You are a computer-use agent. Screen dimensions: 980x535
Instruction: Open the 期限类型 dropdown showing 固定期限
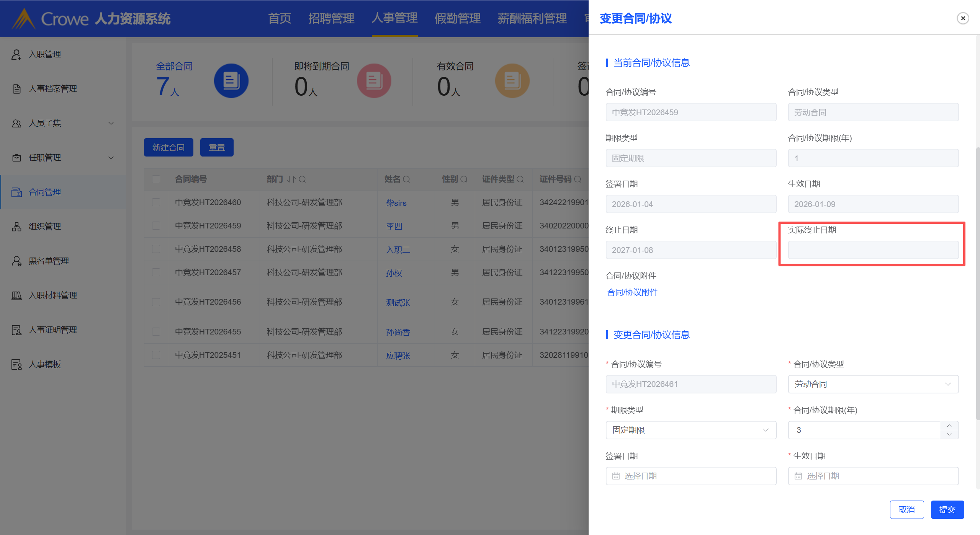tap(690, 430)
